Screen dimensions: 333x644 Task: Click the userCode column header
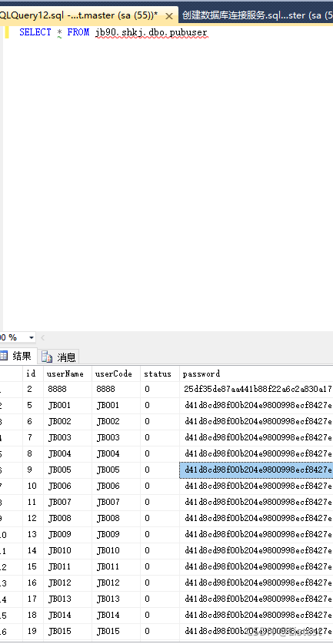click(116, 373)
